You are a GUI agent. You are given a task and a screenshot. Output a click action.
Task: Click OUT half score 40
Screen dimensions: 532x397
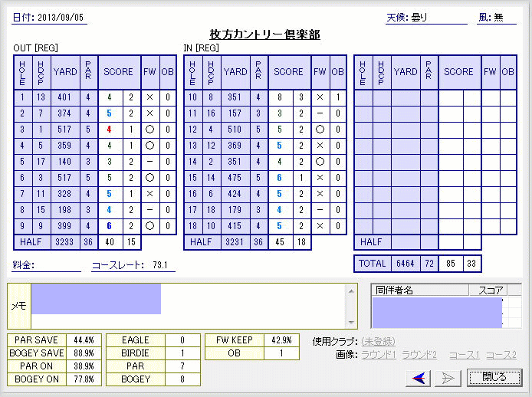110,242
